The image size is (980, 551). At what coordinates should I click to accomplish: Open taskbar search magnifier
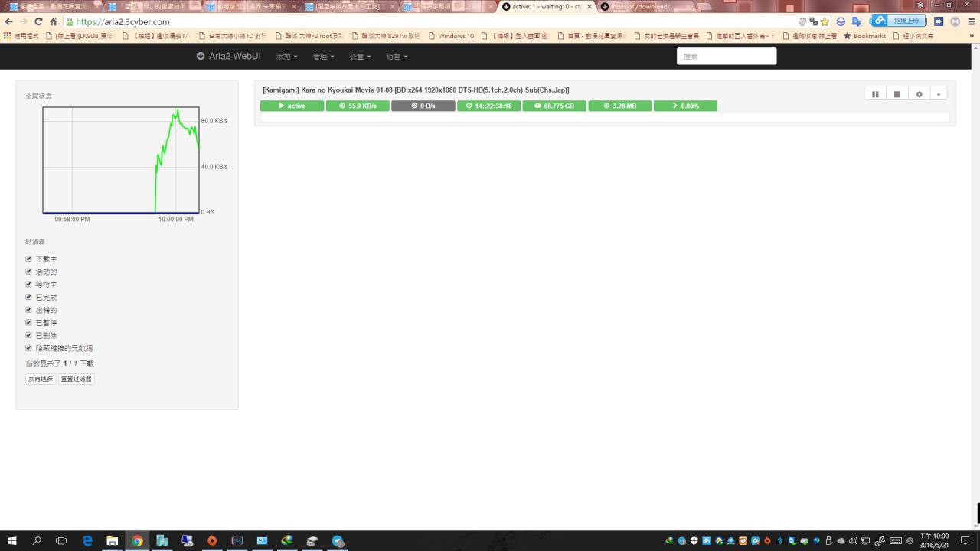coord(37,541)
